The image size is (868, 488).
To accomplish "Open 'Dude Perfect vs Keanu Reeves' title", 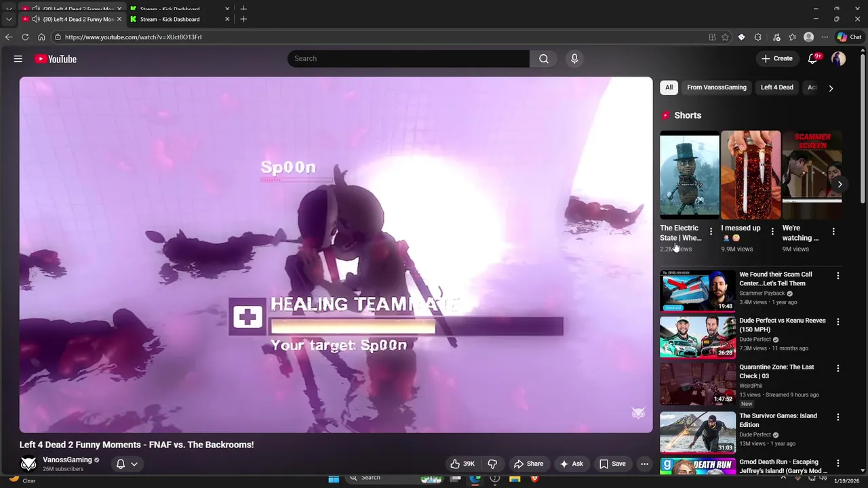I will pyautogui.click(x=783, y=325).
